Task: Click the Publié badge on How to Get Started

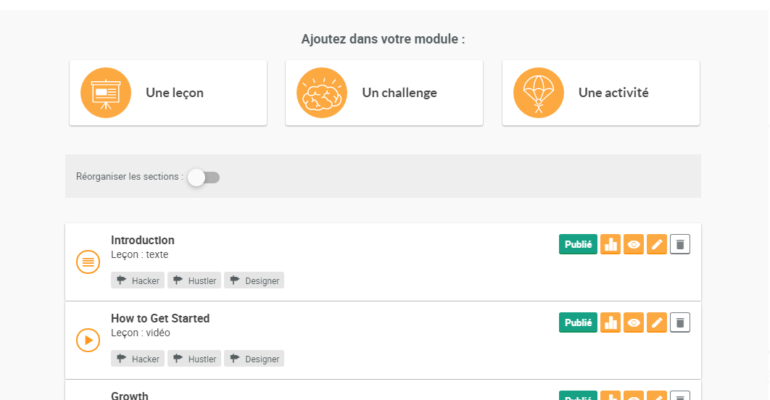Action: (578, 322)
